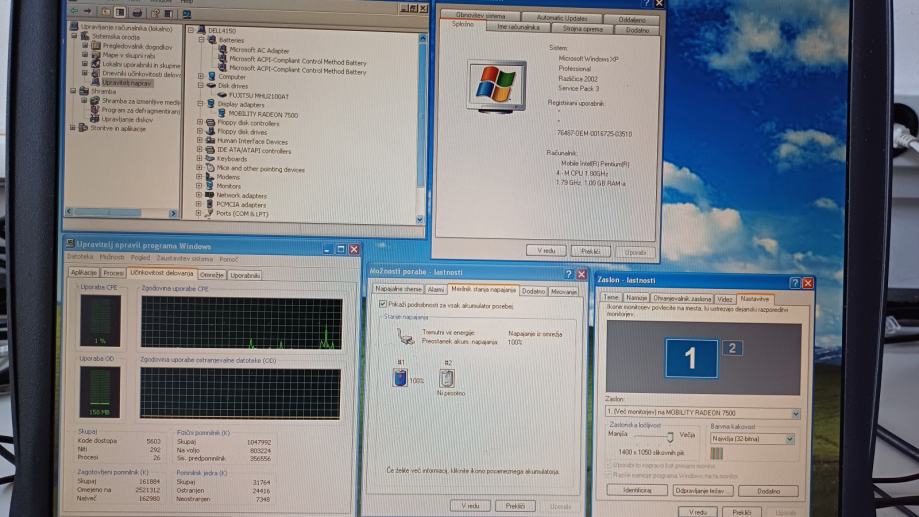Toggle Prikaži podrobnosti za vsak akumulator checkbox
This screenshot has width=919, height=517.
click(383, 304)
